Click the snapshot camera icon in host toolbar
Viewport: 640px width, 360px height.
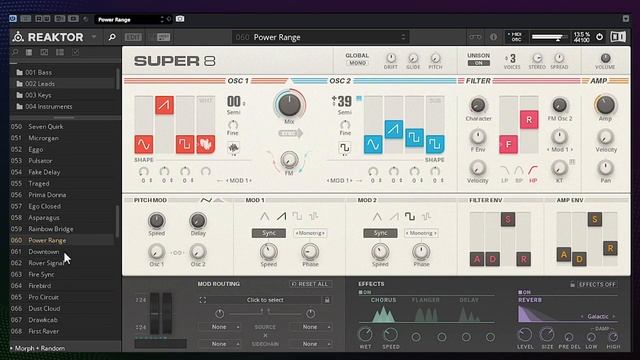pos(180,19)
